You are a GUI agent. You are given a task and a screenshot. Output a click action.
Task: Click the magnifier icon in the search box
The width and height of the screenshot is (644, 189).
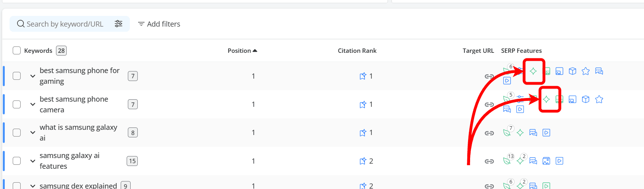21,24
